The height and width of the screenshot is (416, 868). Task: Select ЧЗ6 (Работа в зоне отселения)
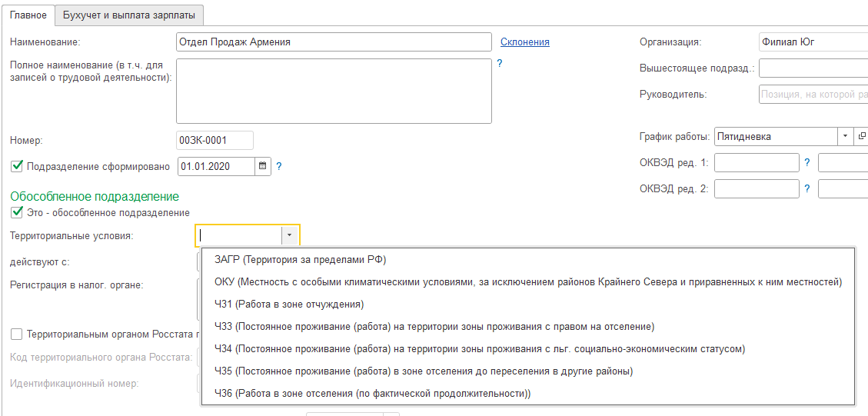373,394
